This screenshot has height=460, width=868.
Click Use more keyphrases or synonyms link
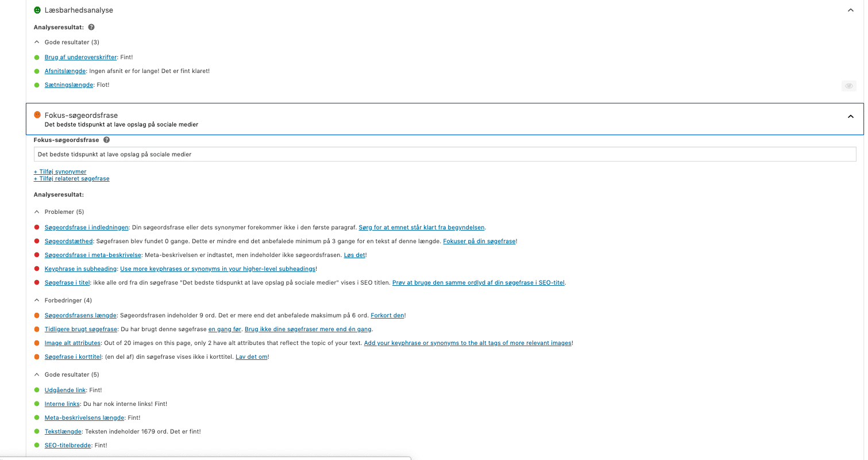coord(218,269)
